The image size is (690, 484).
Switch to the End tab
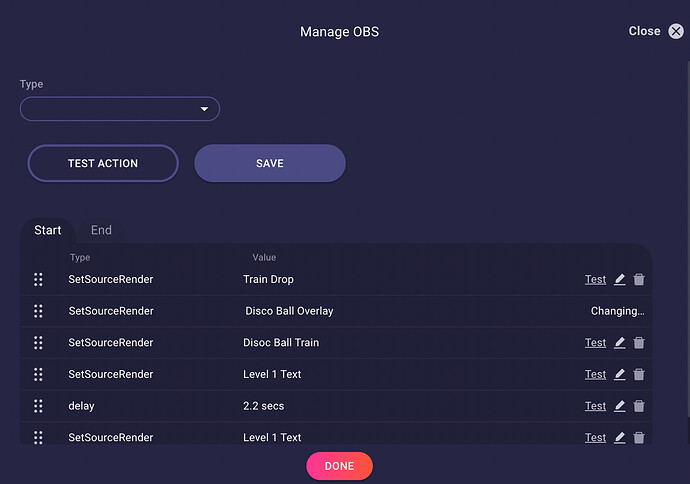tap(101, 230)
